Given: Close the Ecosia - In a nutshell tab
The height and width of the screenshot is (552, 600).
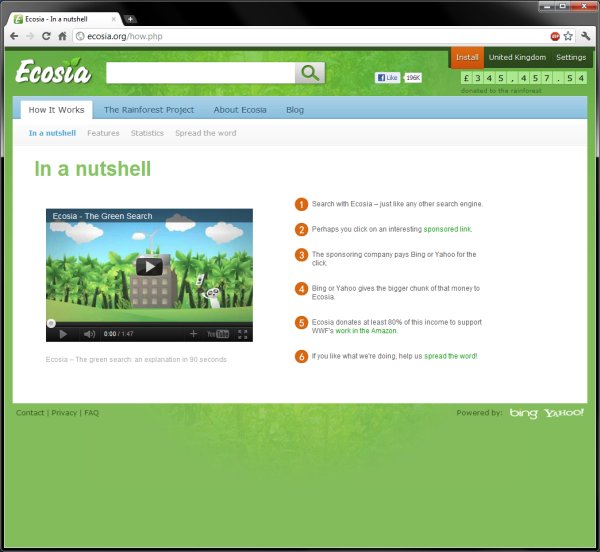Looking at the screenshot, I should 114,19.
